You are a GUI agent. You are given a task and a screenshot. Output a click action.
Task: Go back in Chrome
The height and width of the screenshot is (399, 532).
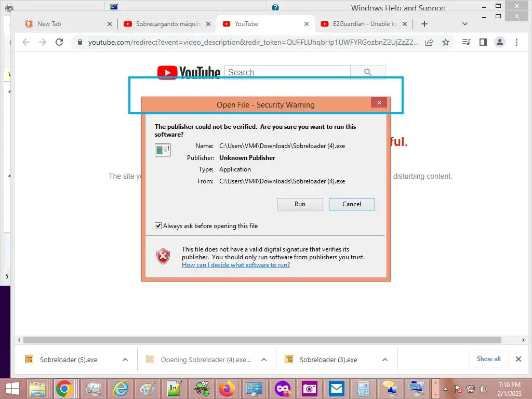pyautogui.click(x=26, y=42)
